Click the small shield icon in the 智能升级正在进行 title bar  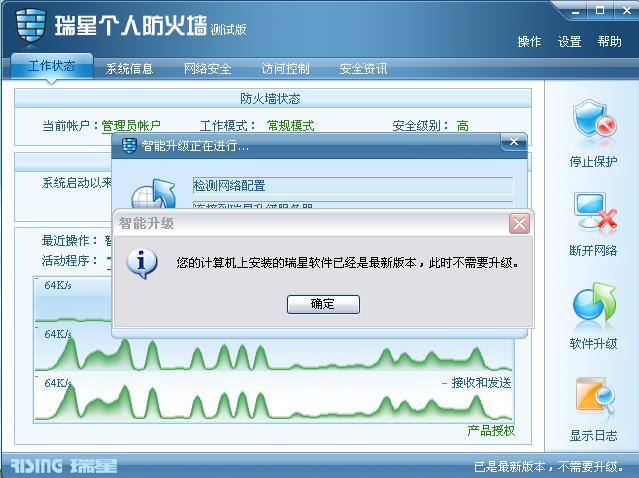[129, 145]
